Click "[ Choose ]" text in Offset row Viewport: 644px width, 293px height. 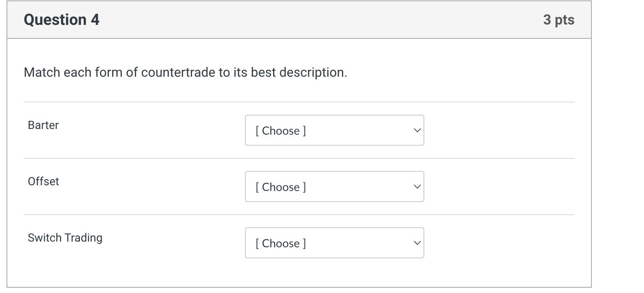click(280, 187)
